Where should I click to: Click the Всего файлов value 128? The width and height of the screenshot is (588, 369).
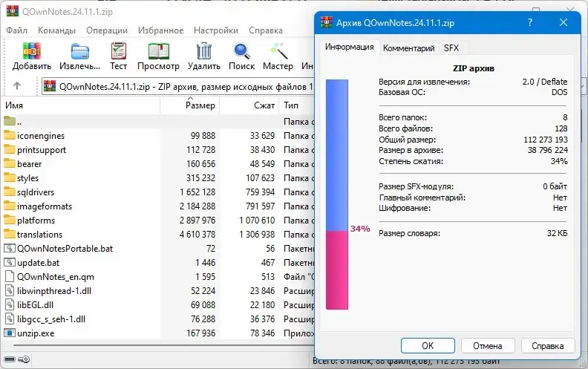point(561,128)
